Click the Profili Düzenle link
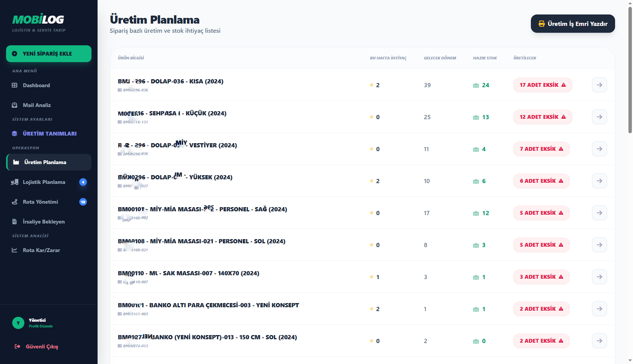 [x=41, y=326]
